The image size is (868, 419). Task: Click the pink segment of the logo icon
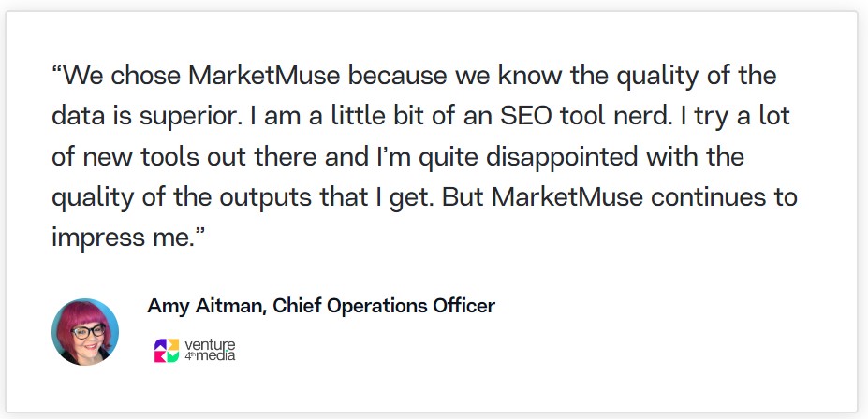[x=160, y=356]
